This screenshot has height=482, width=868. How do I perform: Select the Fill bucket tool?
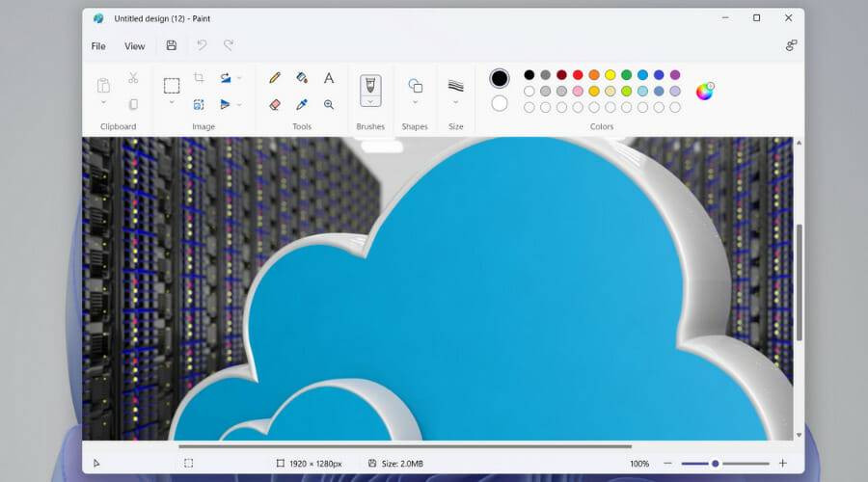(x=302, y=77)
